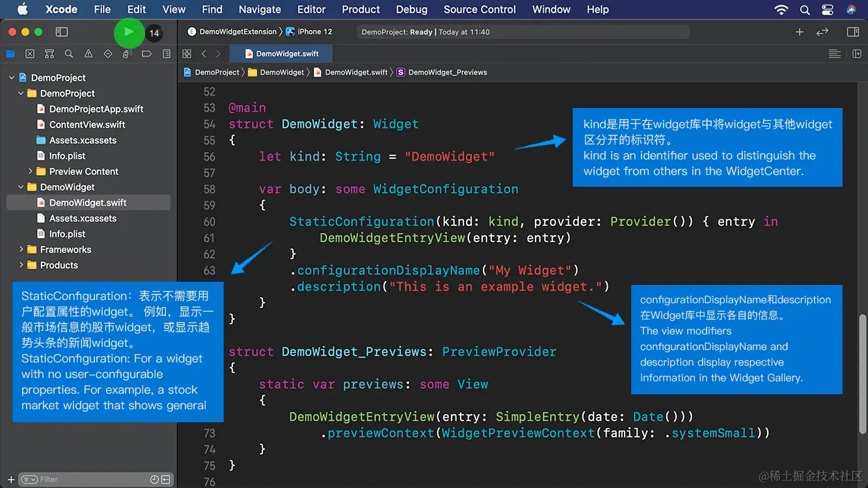This screenshot has height=488, width=868.
Task: Open the Product menu
Action: pos(360,9)
